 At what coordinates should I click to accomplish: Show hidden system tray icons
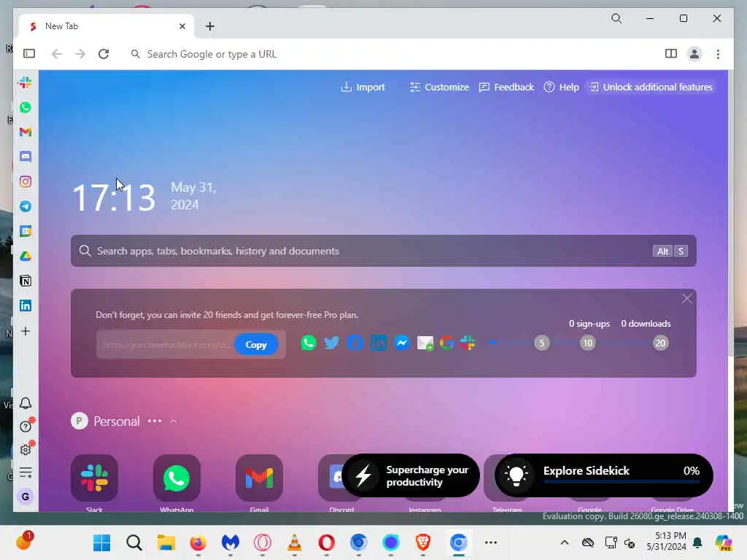565,542
